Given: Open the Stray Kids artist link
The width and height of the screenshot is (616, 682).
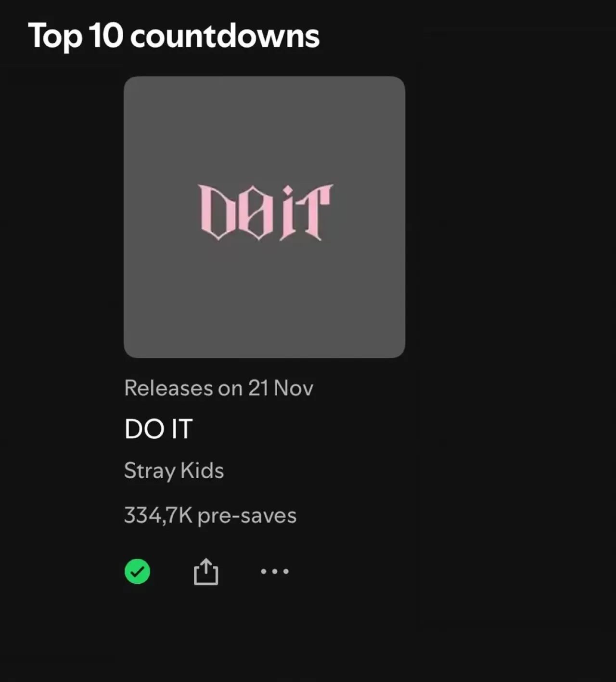Looking at the screenshot, I should (174, 471).
